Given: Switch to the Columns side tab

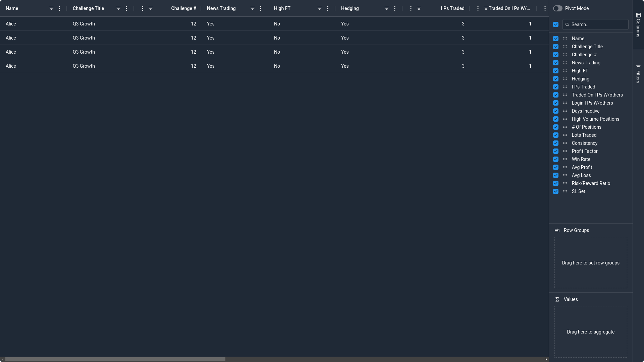Looking at the screenshot, I should (x=638, y=25).
